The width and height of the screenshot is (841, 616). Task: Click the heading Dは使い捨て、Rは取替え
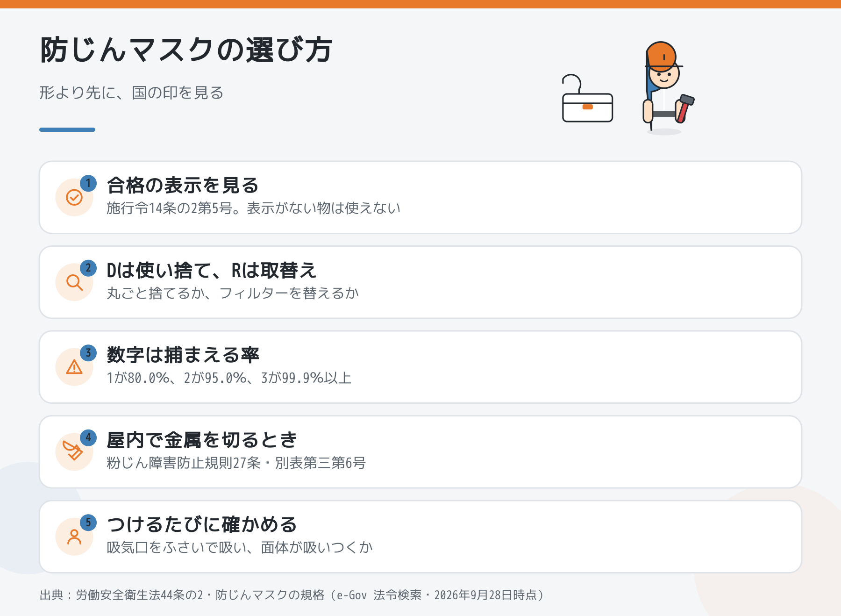pos(212,270)
